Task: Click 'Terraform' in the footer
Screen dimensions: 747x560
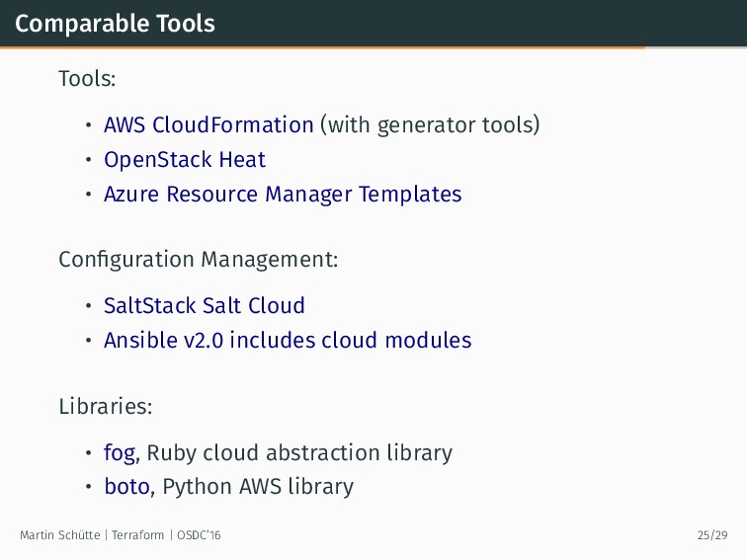Action: (x=137, y=535)
